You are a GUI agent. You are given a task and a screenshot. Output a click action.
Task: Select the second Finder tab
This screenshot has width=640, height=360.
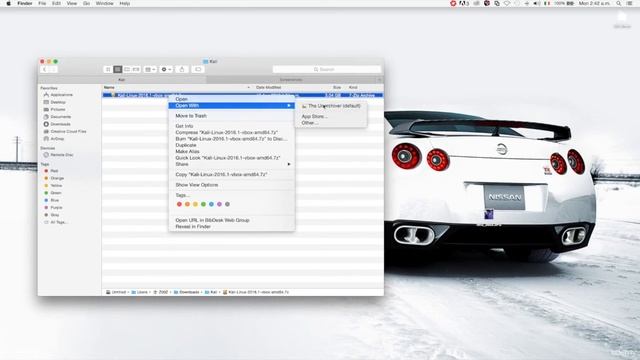(x=291, y=80)
